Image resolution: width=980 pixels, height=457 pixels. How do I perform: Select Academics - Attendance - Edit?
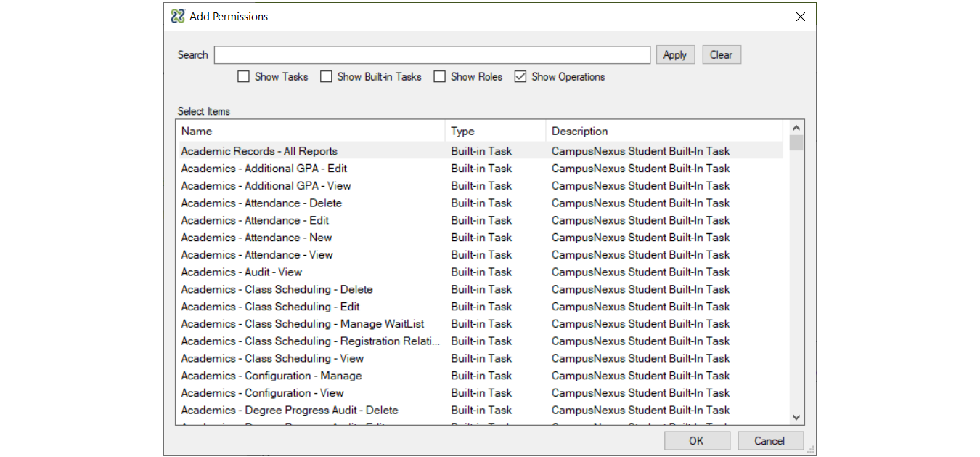point(480,220)
